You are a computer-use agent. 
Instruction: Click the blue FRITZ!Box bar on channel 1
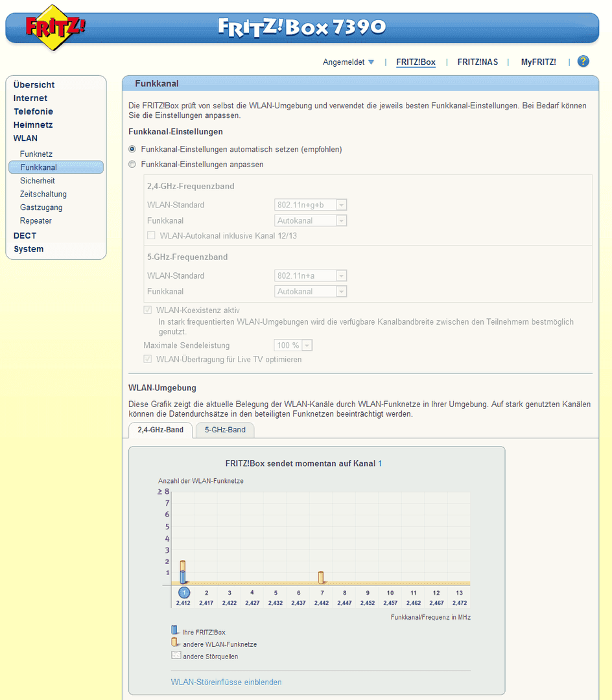[x=183, y=577]
